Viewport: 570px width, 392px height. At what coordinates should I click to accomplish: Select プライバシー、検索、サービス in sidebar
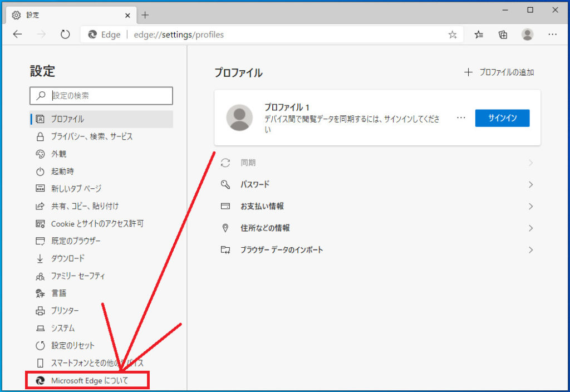point(92,136)
